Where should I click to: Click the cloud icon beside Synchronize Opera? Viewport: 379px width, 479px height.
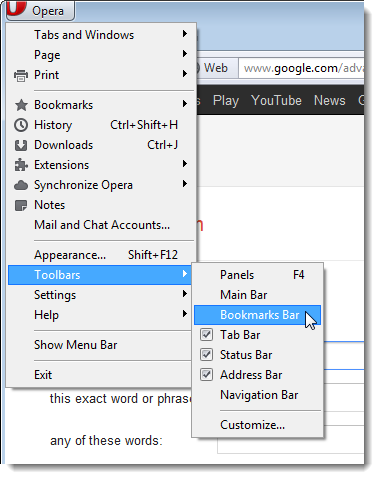tap(21, 185)
